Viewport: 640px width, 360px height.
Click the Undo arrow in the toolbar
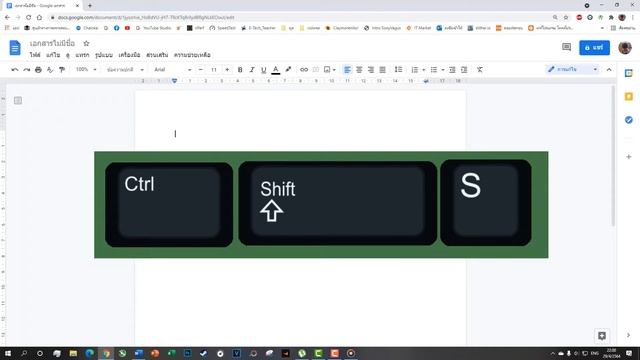[15, 70]
